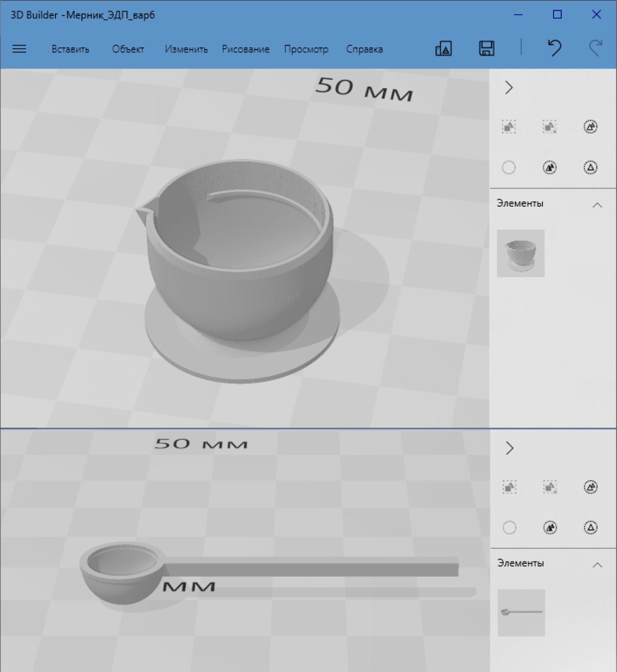The image size is (617, 672).
Task: Click select all icon in upper panel
Action: click(x=590, y=127)
